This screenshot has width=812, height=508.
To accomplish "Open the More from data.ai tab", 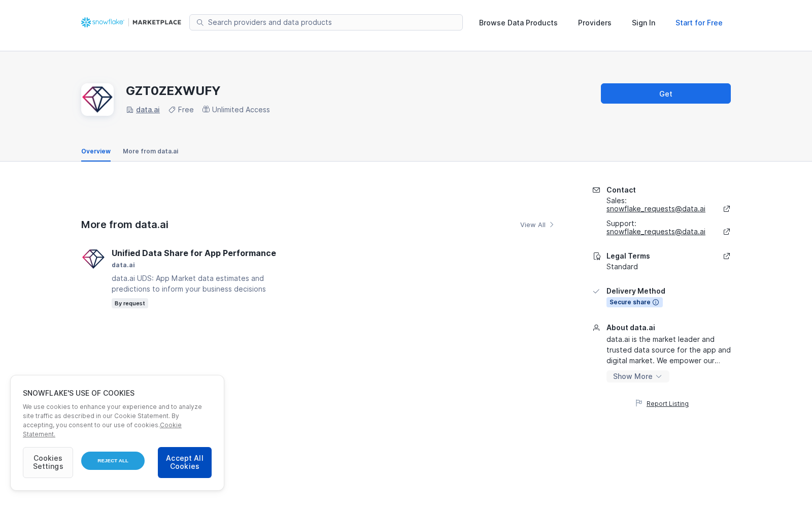I will [151, 151].
